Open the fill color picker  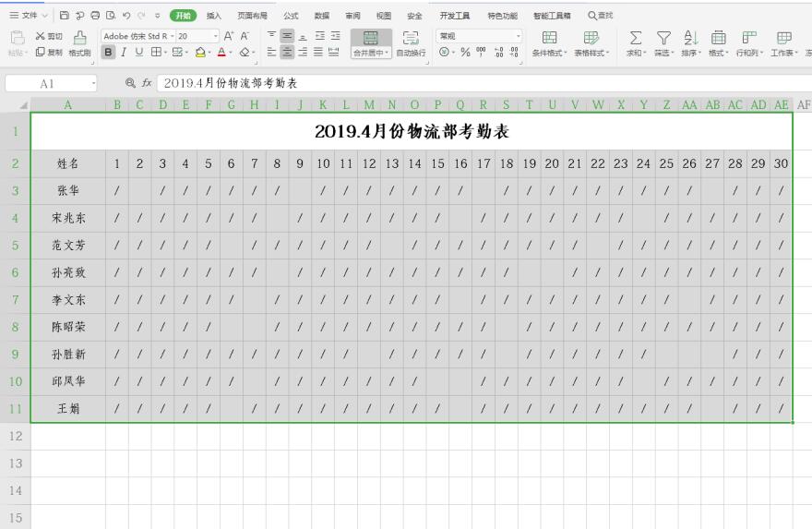[x=203, y=52]
